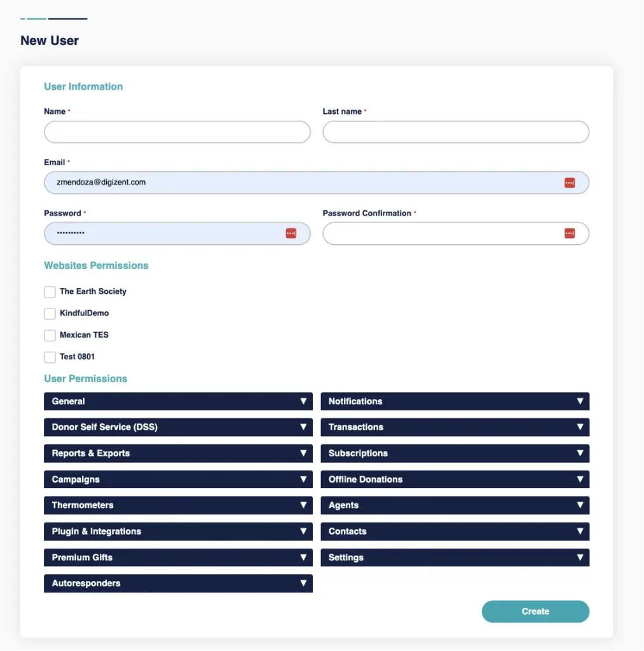Screen dimensions: 644x651
Task: Expand Transactions permissions accordion
Action: 455,427
